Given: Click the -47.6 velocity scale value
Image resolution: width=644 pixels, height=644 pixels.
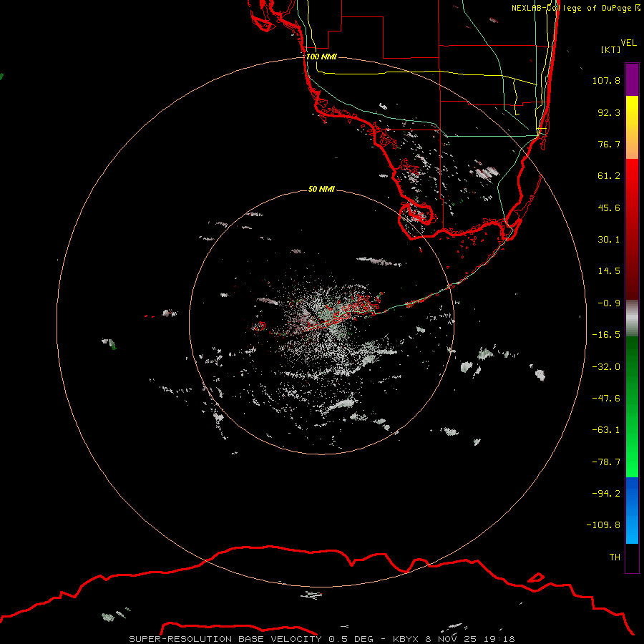Looking at the screenshot, I should click(x=606, y=399).
